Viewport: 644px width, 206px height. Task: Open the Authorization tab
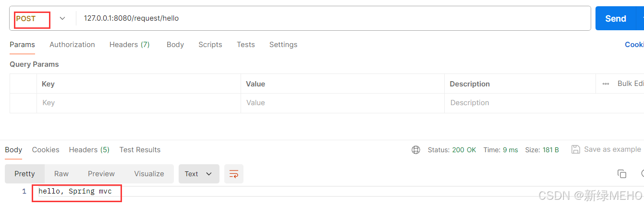click(72, 44)
